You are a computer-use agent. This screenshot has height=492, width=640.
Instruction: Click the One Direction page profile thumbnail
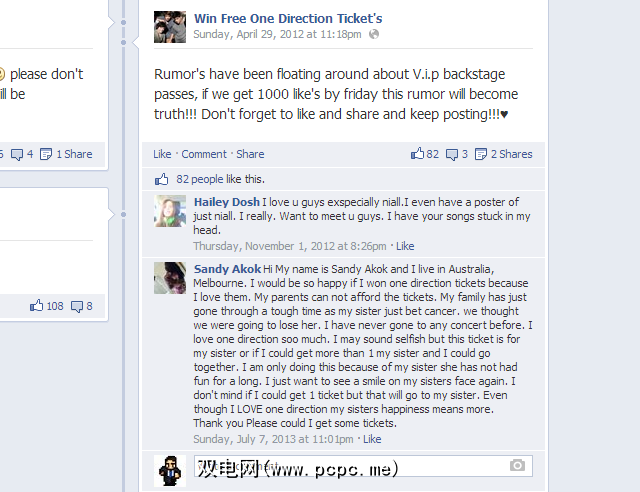tap(170, 27)
